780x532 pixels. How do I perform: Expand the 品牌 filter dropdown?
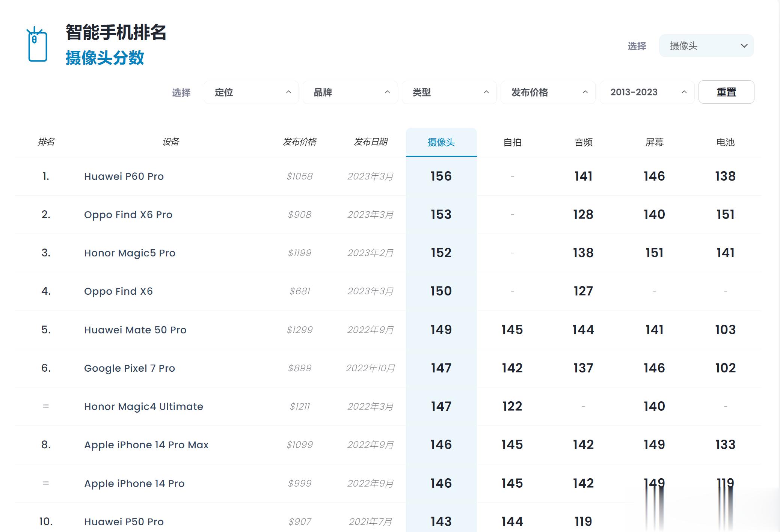click(x=350, y=92)
